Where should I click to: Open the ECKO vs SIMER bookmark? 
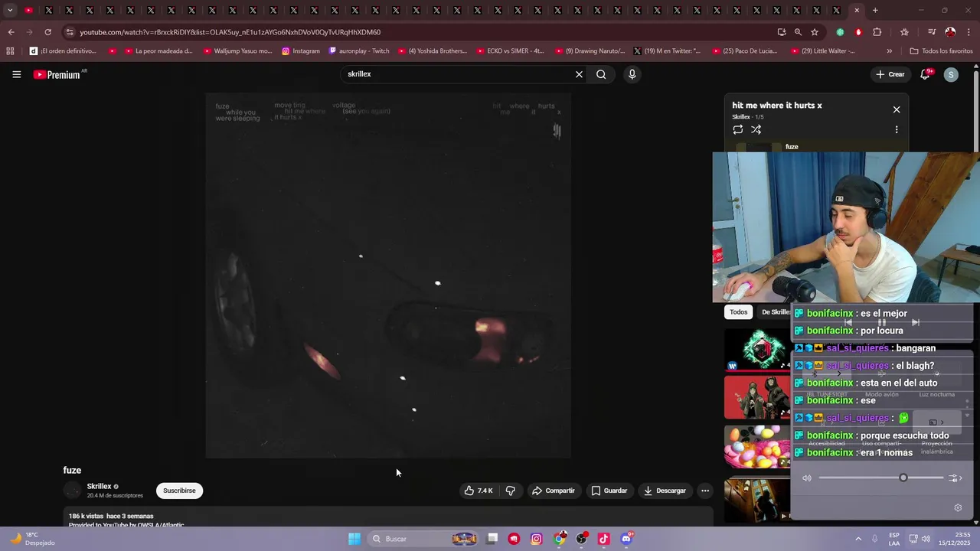point(510,51)
